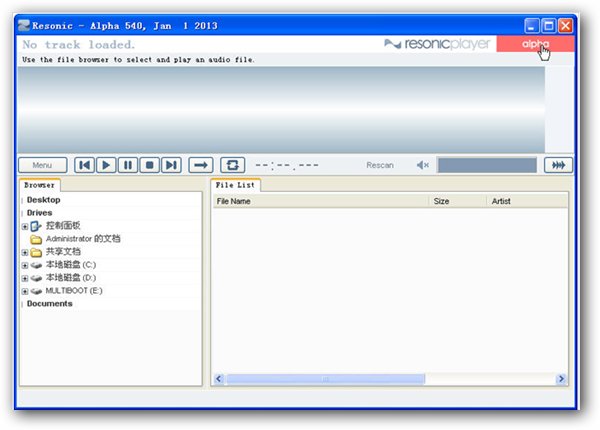Start playback with the Play button
Viewport: 600px width, 430px height.
[x=106, y=165]
